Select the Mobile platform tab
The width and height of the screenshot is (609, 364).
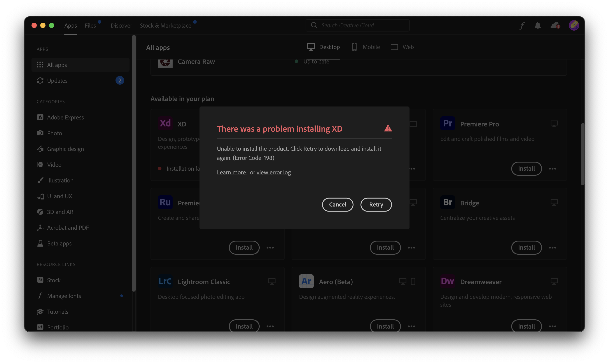tap(366, 47)
